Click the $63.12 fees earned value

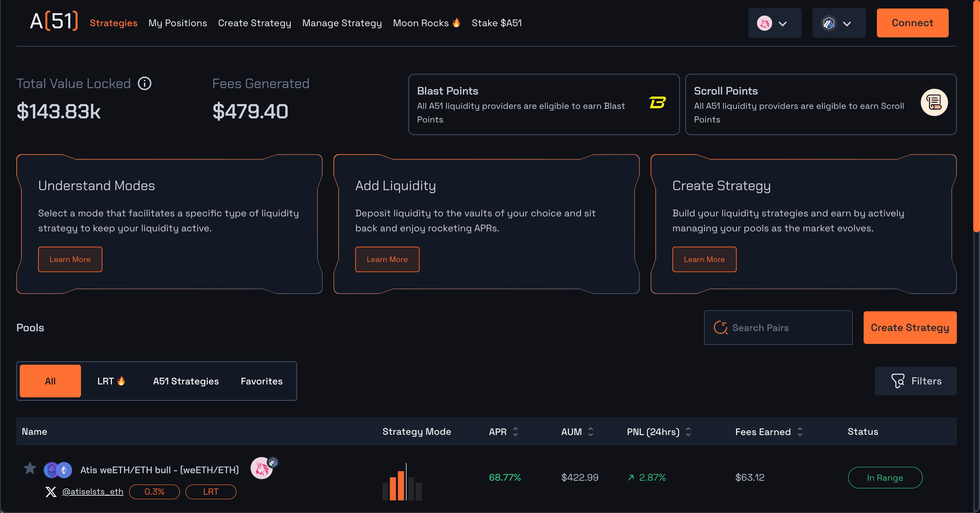point(749,477)
